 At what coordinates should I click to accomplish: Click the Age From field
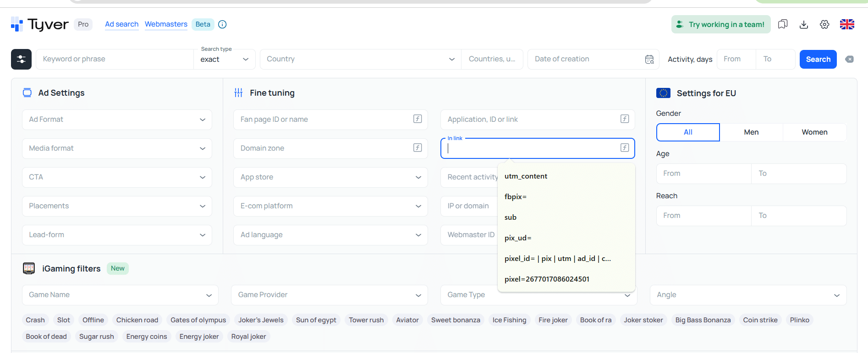[703, 174]
